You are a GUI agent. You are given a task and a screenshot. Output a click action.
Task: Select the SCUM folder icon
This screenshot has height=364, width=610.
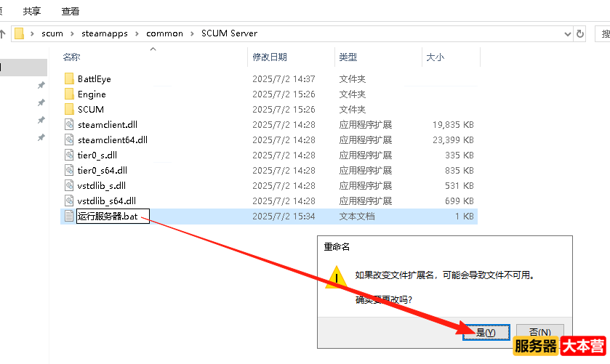click(69, 109)
